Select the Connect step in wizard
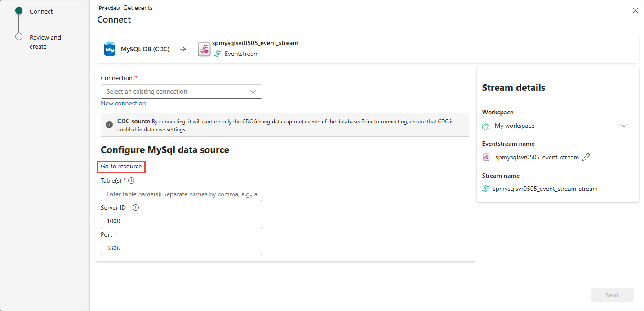This screenshot has width=644, height=311. [x=41, y=11]
